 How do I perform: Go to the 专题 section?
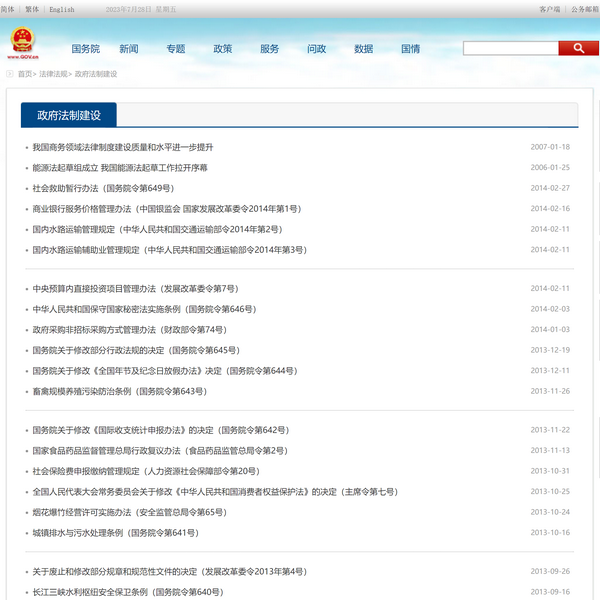click(176, 48)
